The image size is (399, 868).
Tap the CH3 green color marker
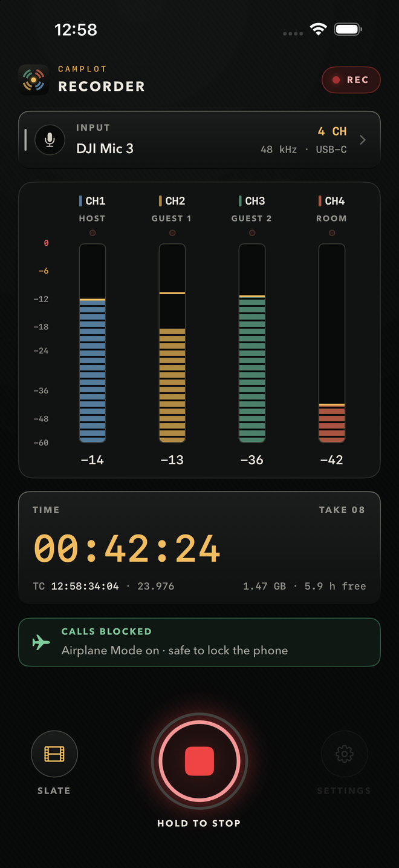click(x=240, y=201)
